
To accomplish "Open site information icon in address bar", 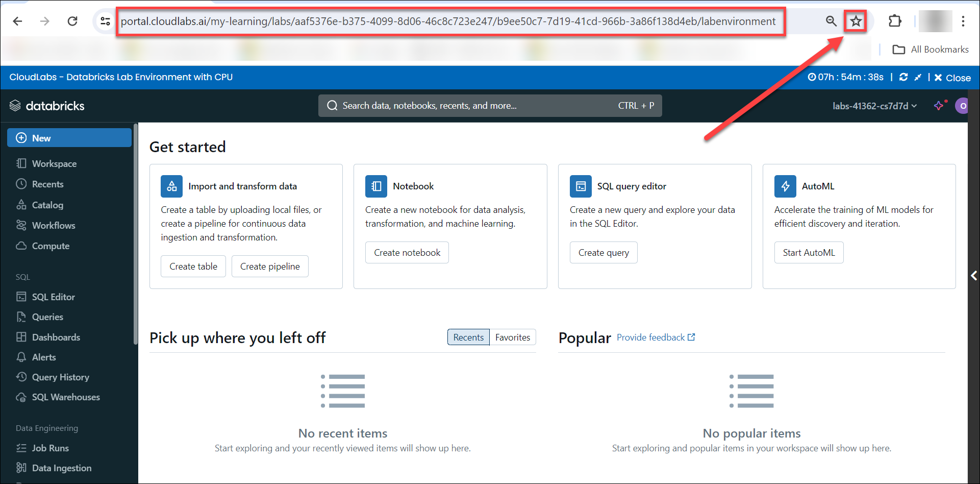I will 105,21.
